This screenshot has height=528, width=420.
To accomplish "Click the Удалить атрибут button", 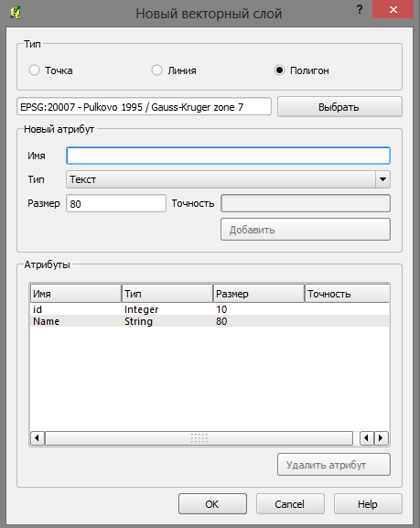I will pyautogui.click(x=334, y=465).
